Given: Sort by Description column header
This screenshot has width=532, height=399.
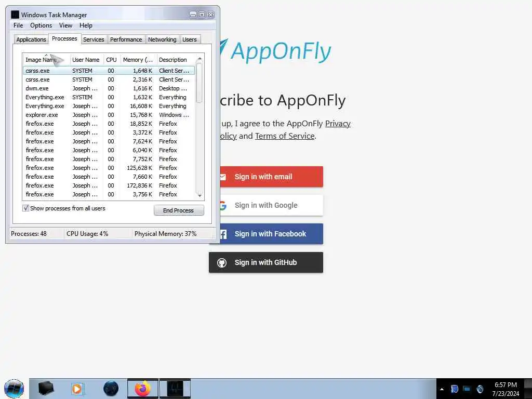Looking at the screenshot, I should click(175, 60).
